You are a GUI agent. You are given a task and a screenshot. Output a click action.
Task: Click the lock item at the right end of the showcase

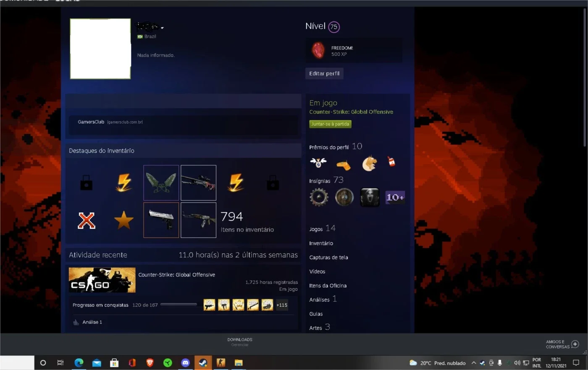273,183
